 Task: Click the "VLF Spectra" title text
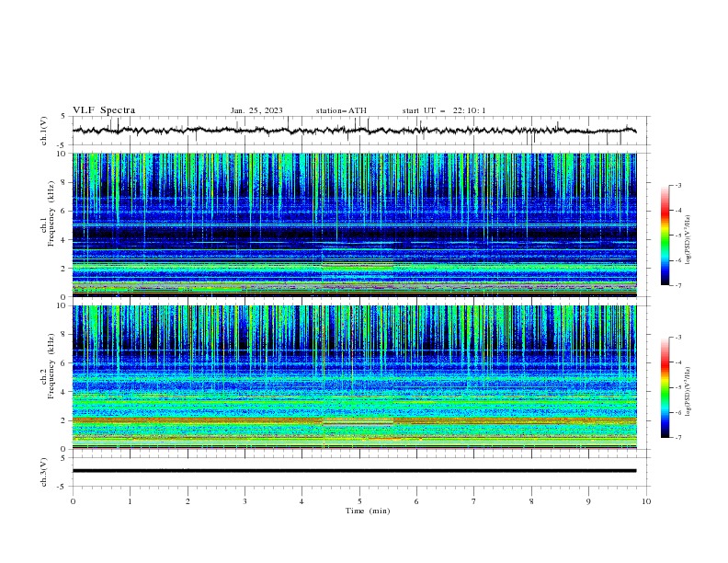point(104,110)
